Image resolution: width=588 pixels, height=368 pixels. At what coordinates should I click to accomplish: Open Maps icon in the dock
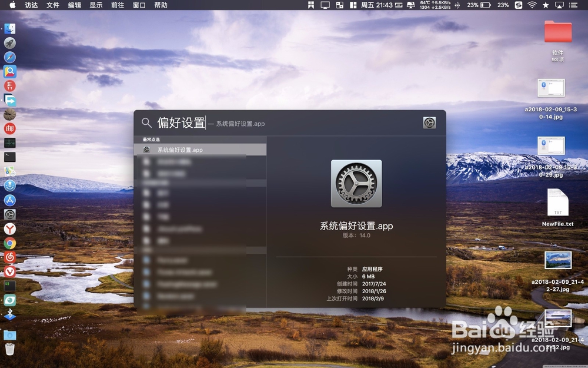(10, 171)
